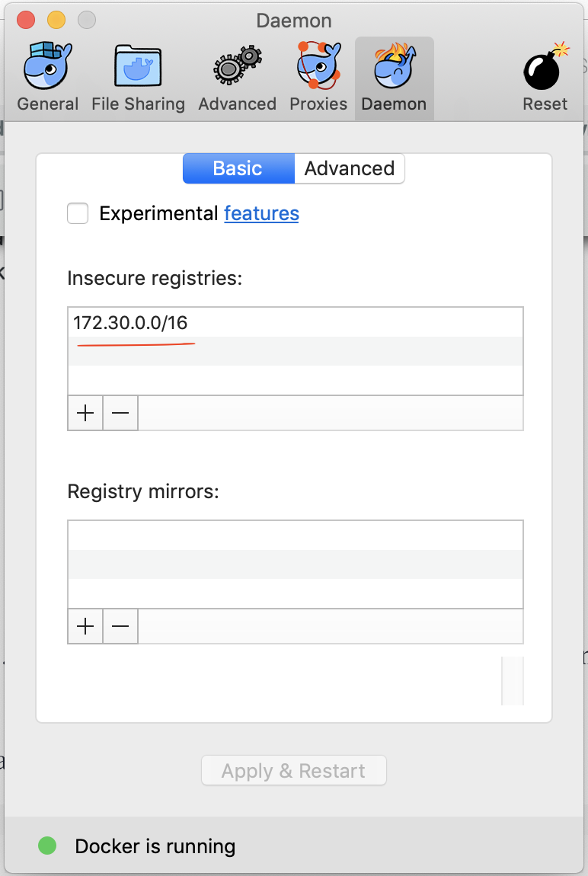This screenshot has height=876, width=588.
Task: Click the green Docker running status indicator
Action: pos(47,846)
